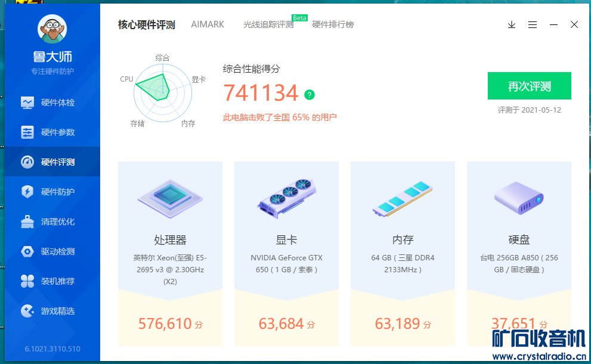Click processor score 576,610
Screen dimensions: 591x364
point(165,323)
